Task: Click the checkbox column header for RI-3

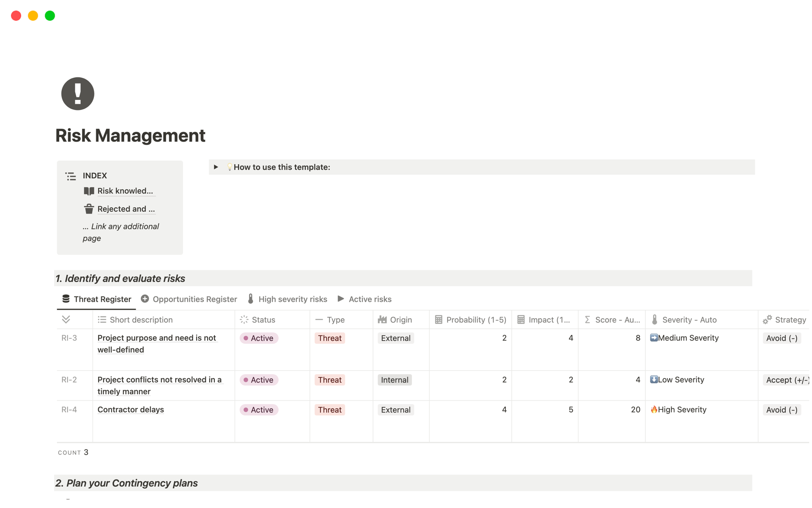Action: [x=66, y=320]
